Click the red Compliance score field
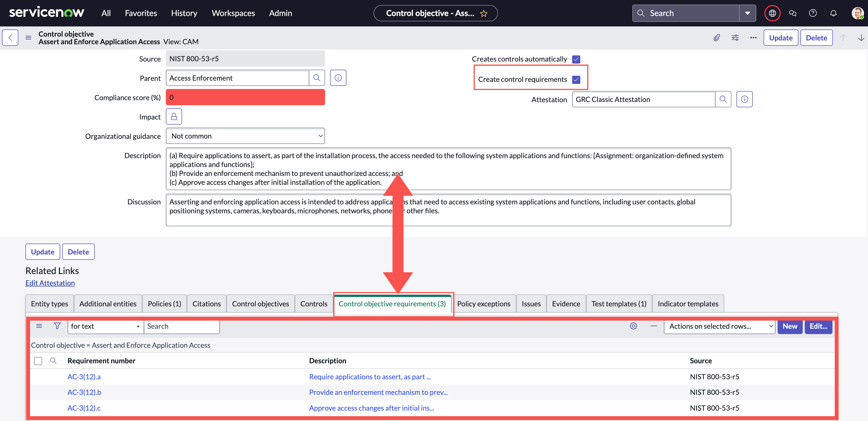The width and height of the screenshot is (868, 421). click(245, 97)
